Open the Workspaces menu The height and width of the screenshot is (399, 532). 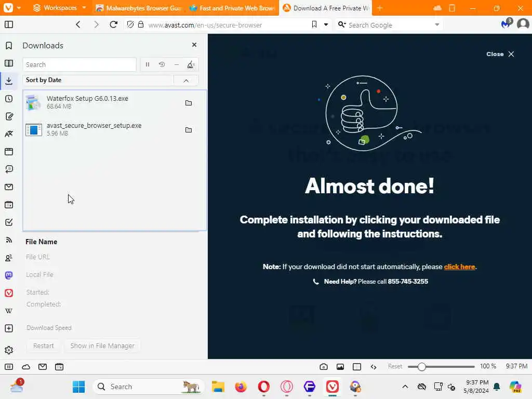(60, 7)
